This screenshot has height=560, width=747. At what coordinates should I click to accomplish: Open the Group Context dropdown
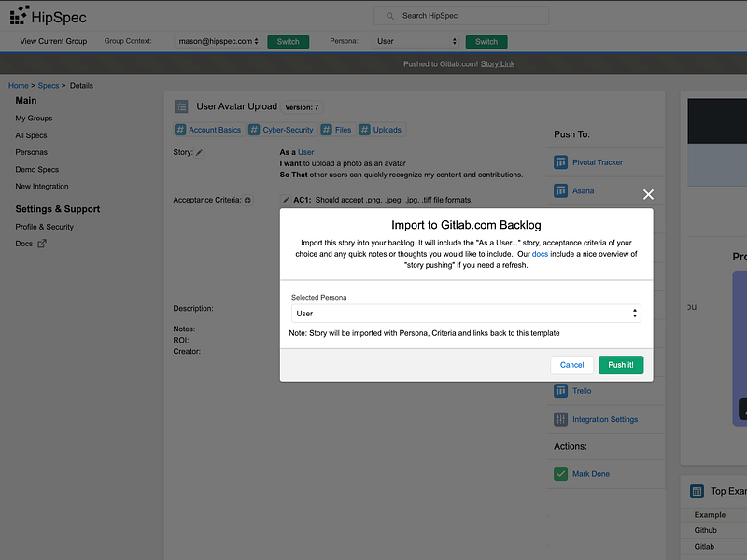(x=218, y=41)
